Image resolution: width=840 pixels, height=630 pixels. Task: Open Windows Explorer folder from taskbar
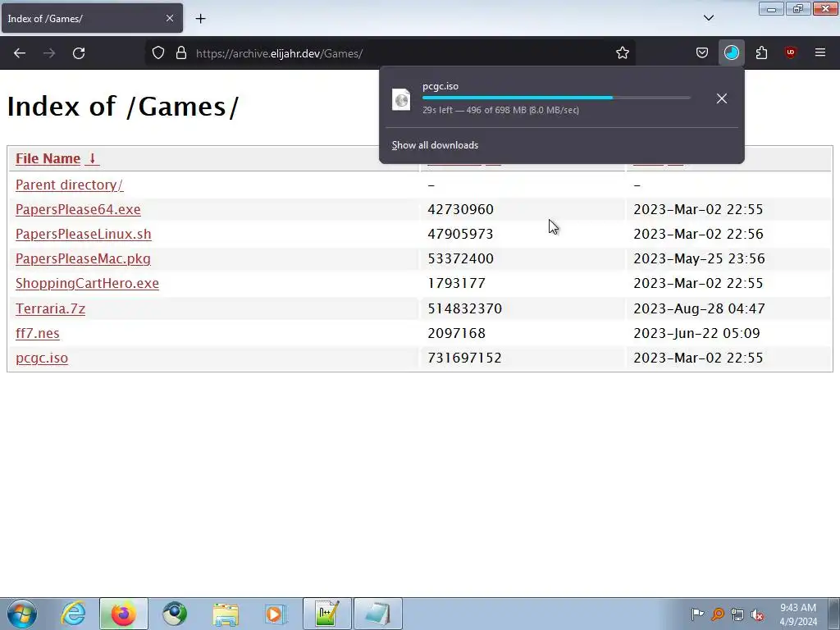click(226, 614)
